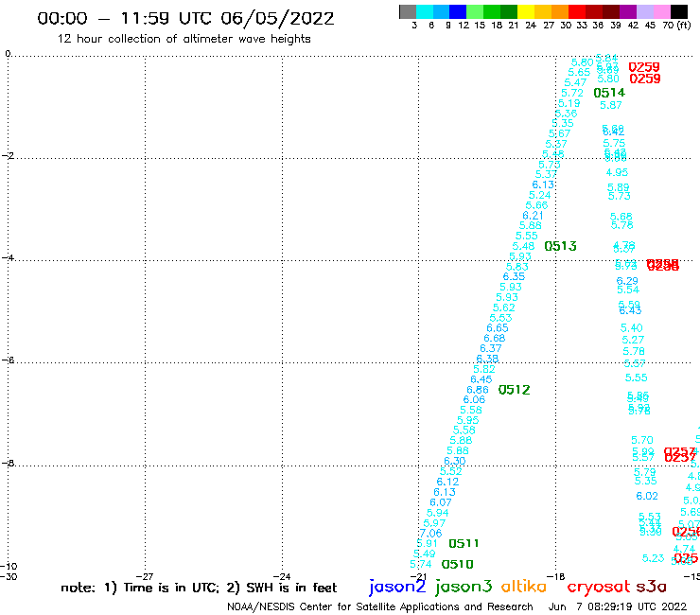The image size is (700, 615).
Task: Click the altika satellite label
Action: 524,586
